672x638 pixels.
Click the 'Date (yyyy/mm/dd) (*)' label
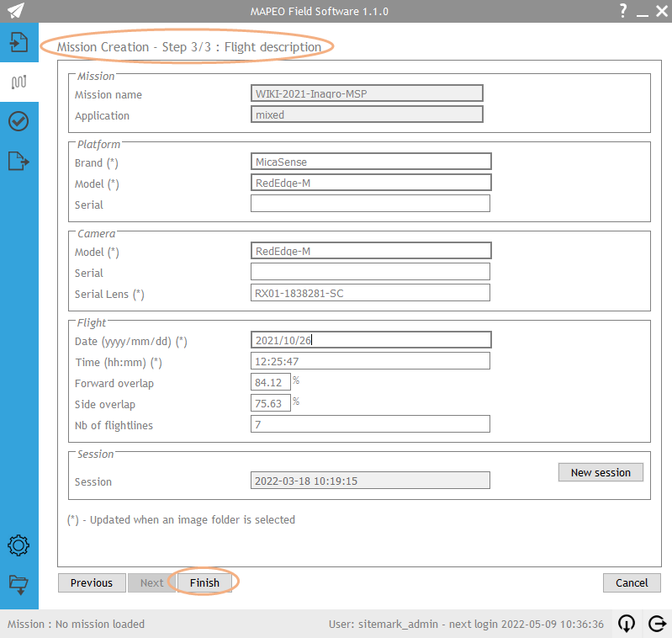(x=130, y=341)
